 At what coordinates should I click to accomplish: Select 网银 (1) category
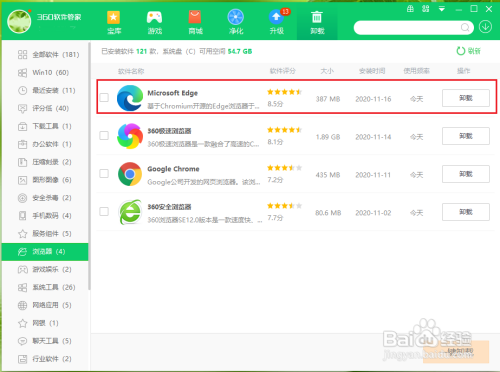coord(45,323)
